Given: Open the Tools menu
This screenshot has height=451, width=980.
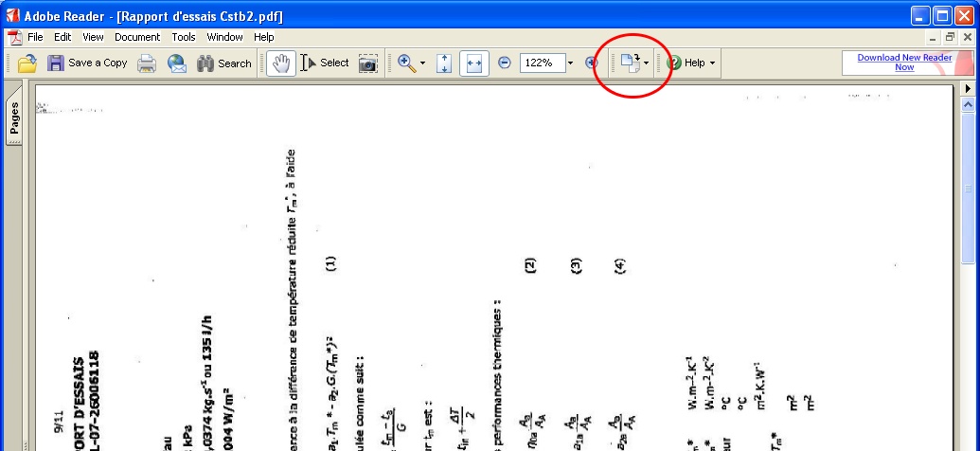Looking at the screenshot, I should tap(184, 37).
